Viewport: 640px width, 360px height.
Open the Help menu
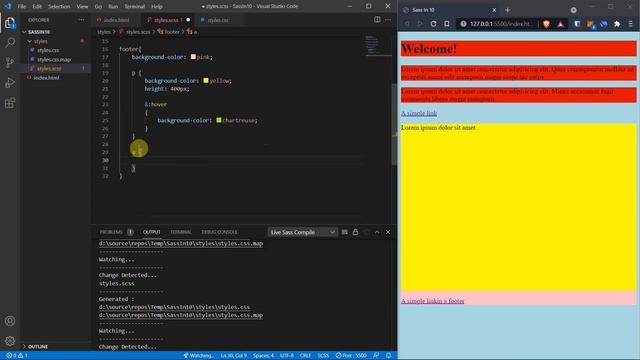coord(157,7)
